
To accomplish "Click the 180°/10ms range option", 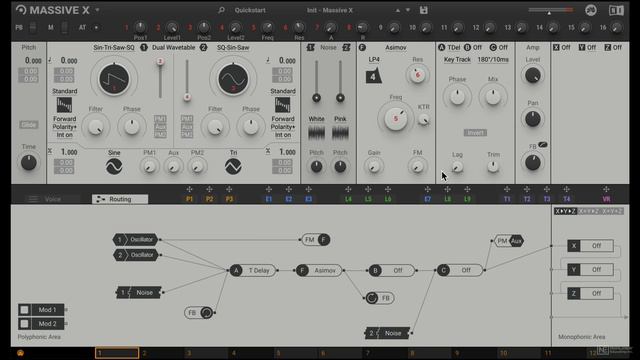I will [x=493, y=60].
